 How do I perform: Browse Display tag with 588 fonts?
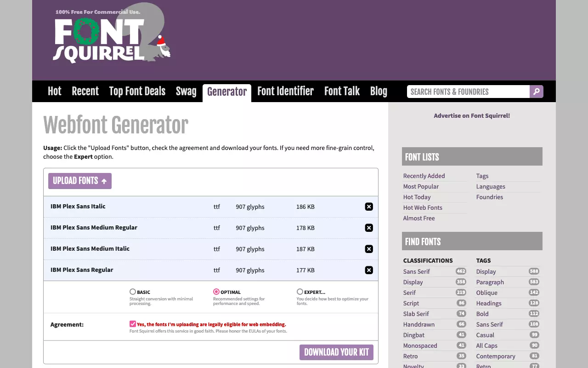point(486,271)
